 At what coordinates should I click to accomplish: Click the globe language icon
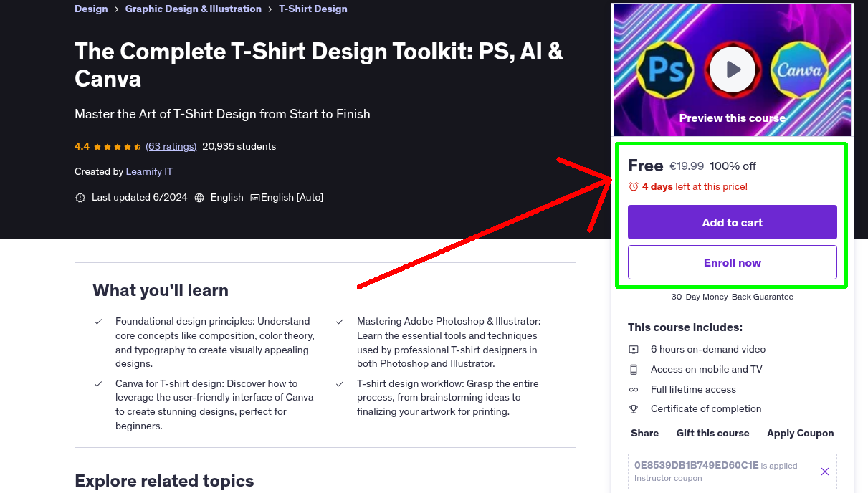[x=199, y=198]
